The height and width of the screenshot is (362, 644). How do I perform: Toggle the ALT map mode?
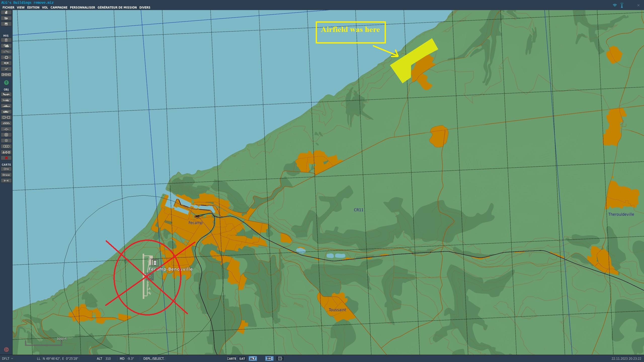[x=253, y=359]
